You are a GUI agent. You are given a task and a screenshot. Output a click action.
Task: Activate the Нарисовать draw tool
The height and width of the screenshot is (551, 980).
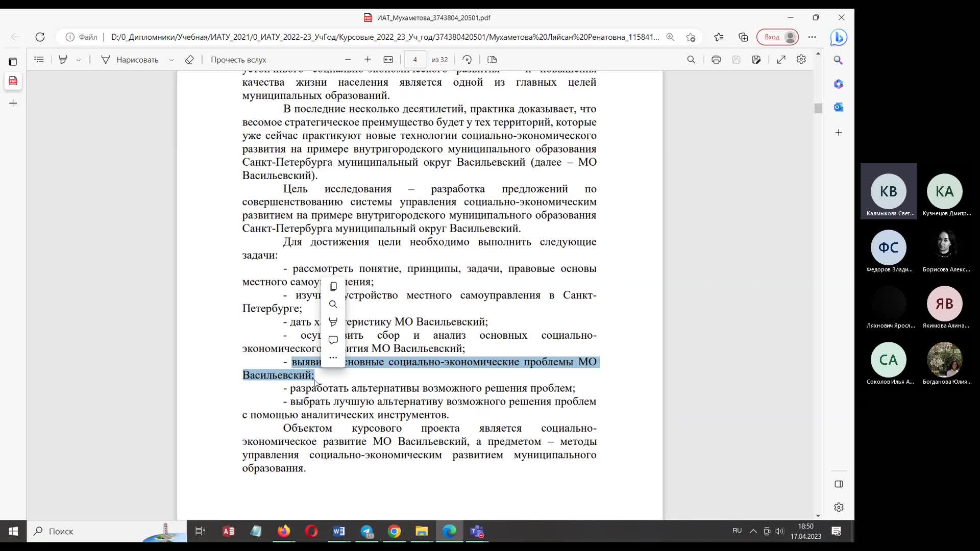coord(130,60)
